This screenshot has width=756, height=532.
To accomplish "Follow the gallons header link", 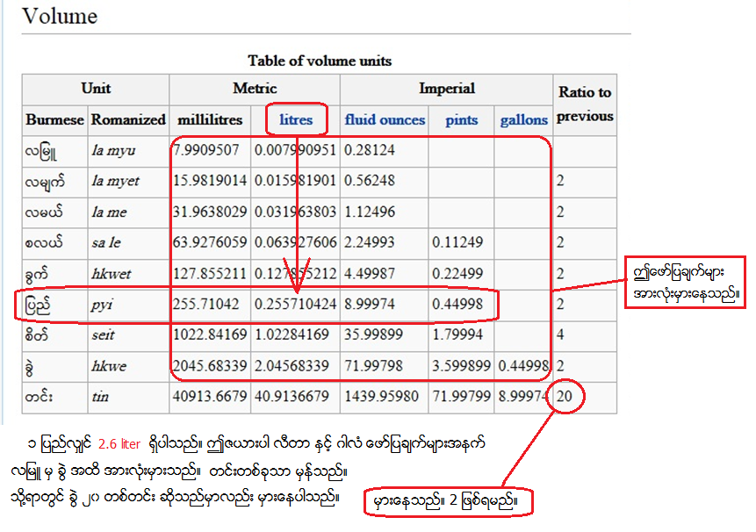I will [523, 119].
